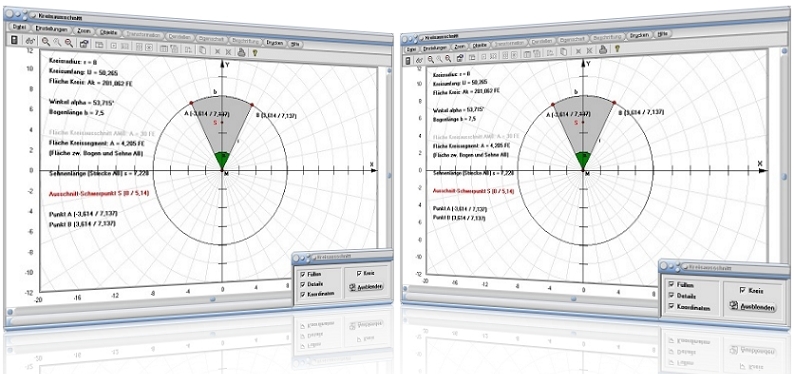The image size is (794, 374).
Task: Toggle Details checkbox in right control panel
Action: click(x=671, y=295)
